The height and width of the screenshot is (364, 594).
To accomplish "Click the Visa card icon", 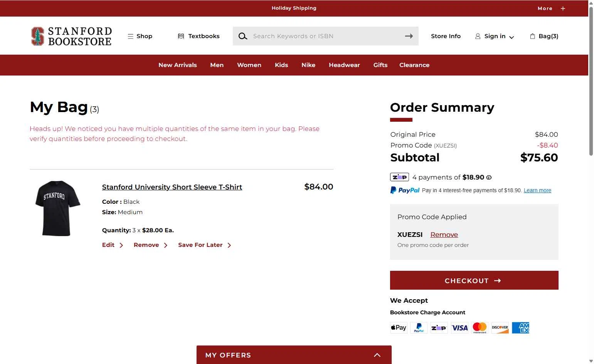I will [x=459, y=328].
